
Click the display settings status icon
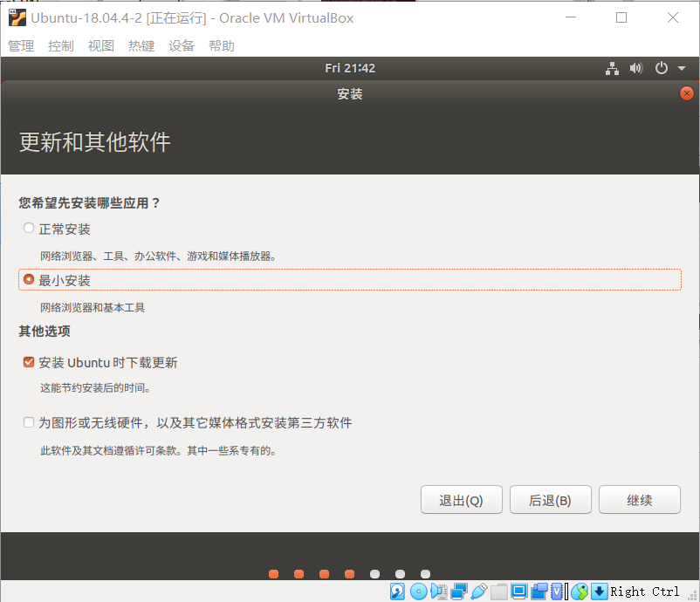pos(518,592)
